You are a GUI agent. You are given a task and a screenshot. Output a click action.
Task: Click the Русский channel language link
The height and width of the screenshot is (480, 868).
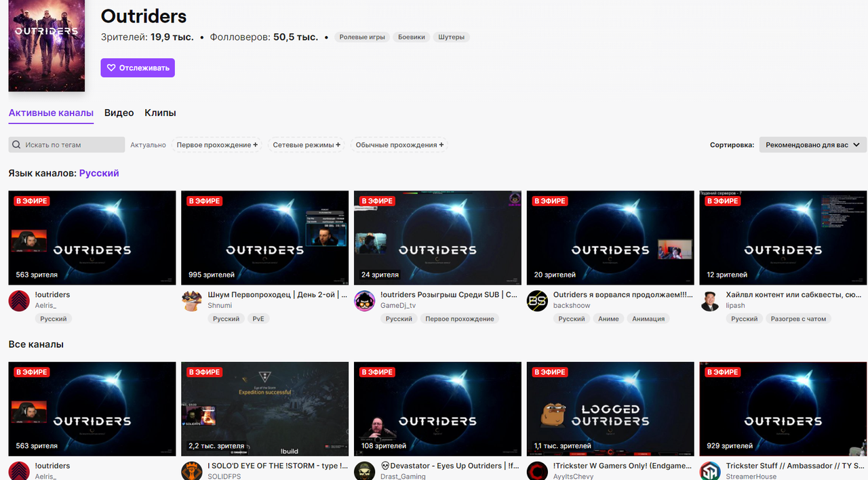(x=99, y=173)
